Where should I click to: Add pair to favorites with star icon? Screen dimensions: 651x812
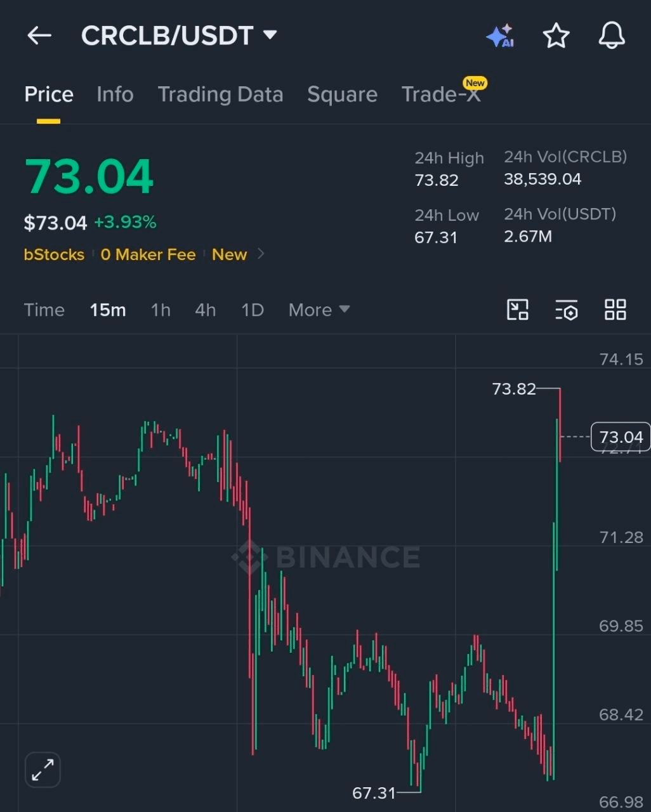(x=556, y=36)
